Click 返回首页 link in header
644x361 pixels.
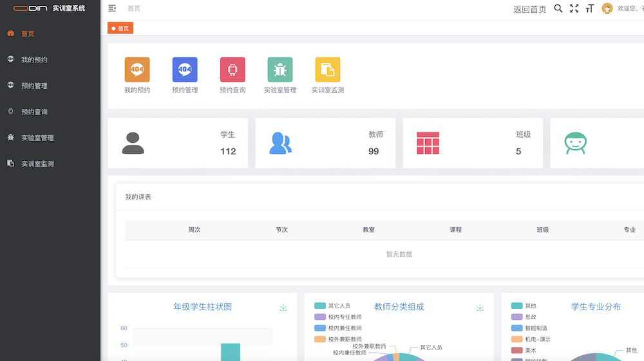[x=530, y=9]
